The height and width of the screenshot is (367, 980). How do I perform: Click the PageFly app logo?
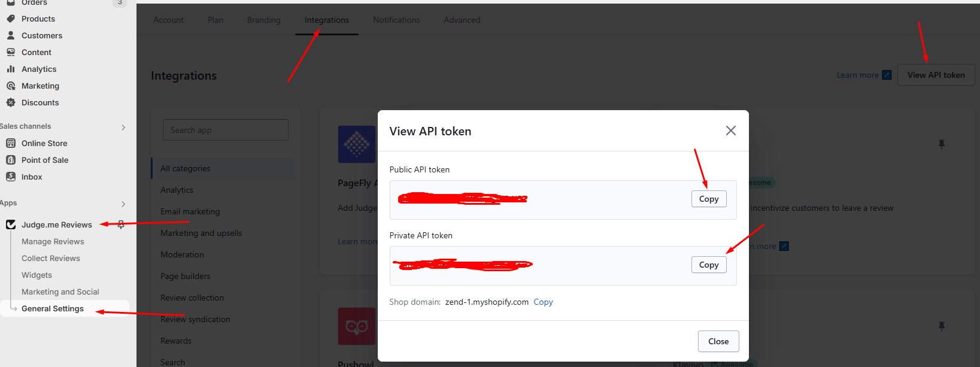pos(357,144)
